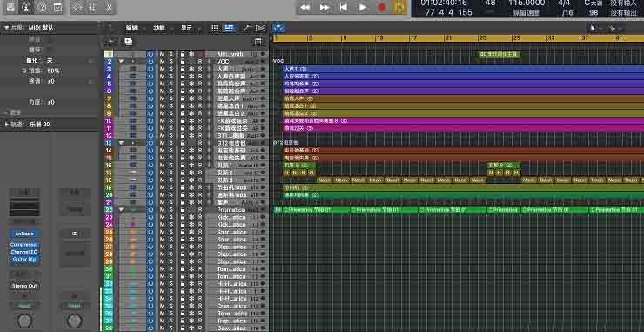Screen dimensions: 644x332
Task: Click the Duplicate Track icon
Action: [x=128, y=42]
